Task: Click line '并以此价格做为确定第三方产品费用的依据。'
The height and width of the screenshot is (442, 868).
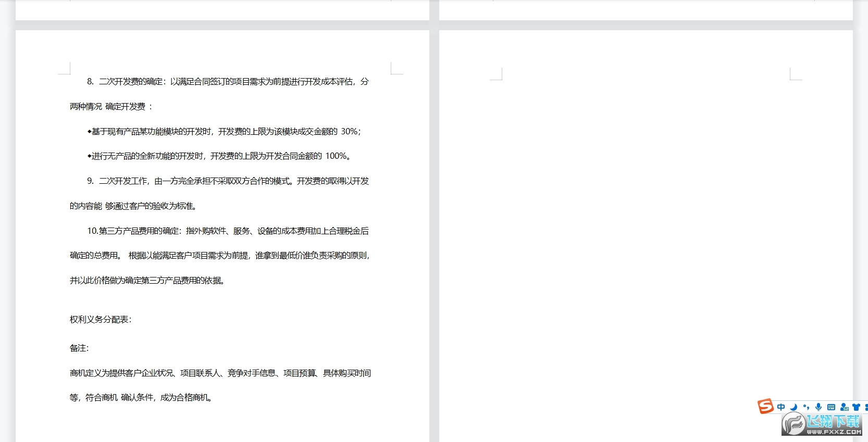Action: click(x=147, y=281)
